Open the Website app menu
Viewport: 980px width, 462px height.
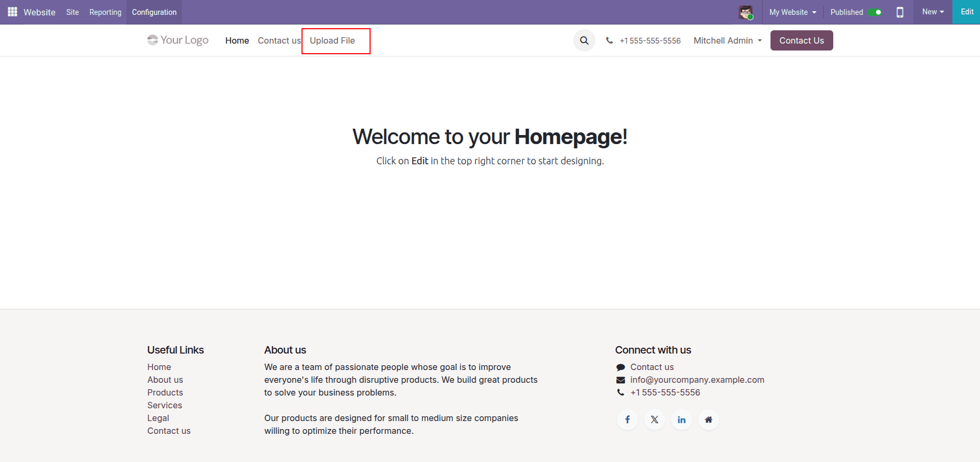pyautogui.click(x=39, y=12)
